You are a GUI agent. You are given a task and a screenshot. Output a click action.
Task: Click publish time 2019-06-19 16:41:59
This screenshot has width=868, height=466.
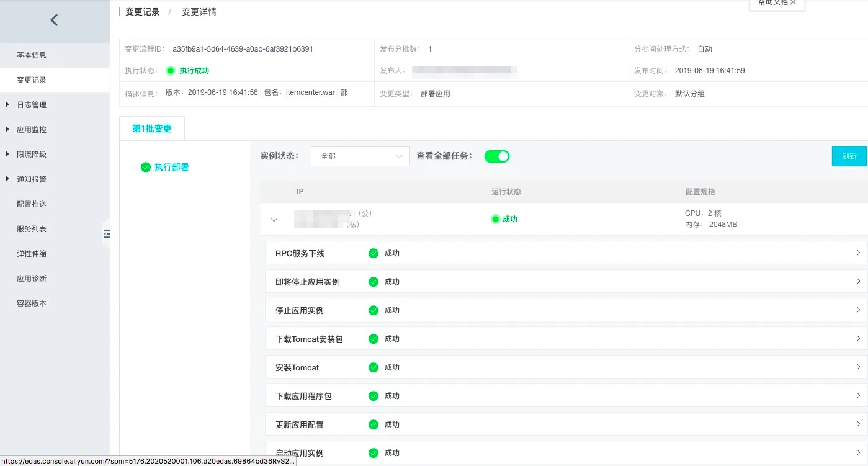pyautogui.click(x=710, y=71)
